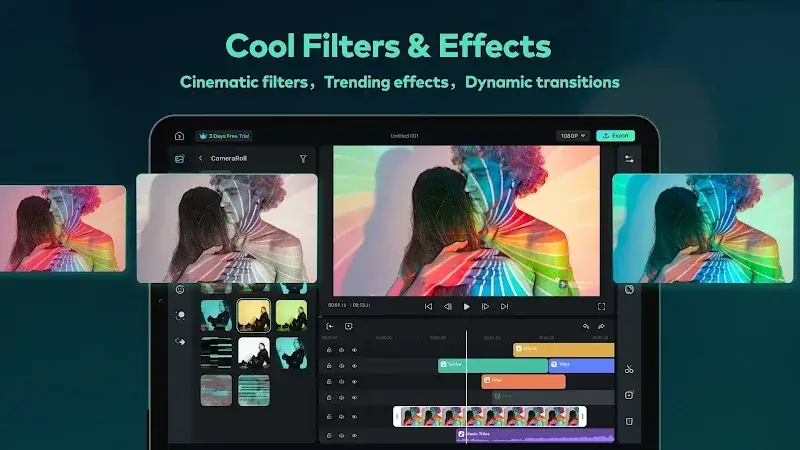Skip to the end of the clip
This screenshot has height=450, width=800.
point(504,306)
